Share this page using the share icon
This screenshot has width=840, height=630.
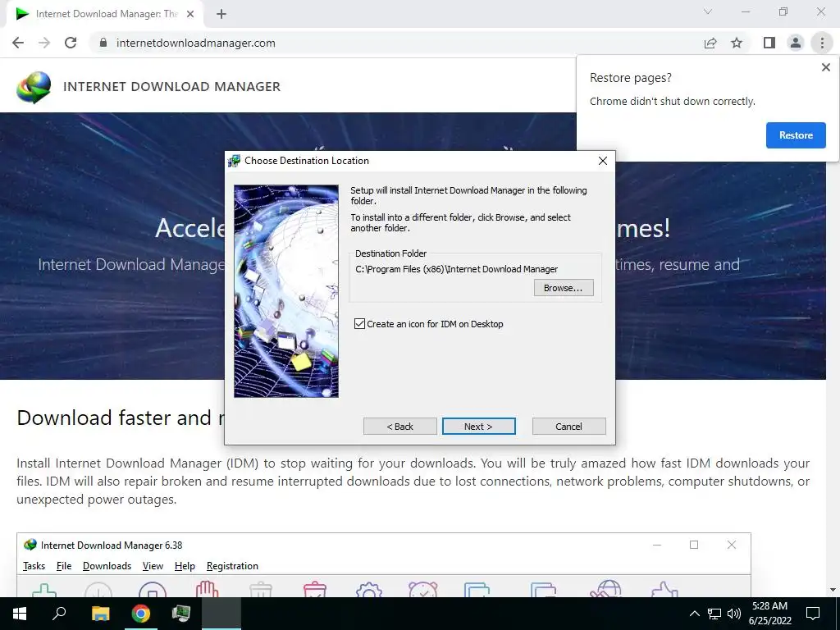710,43
